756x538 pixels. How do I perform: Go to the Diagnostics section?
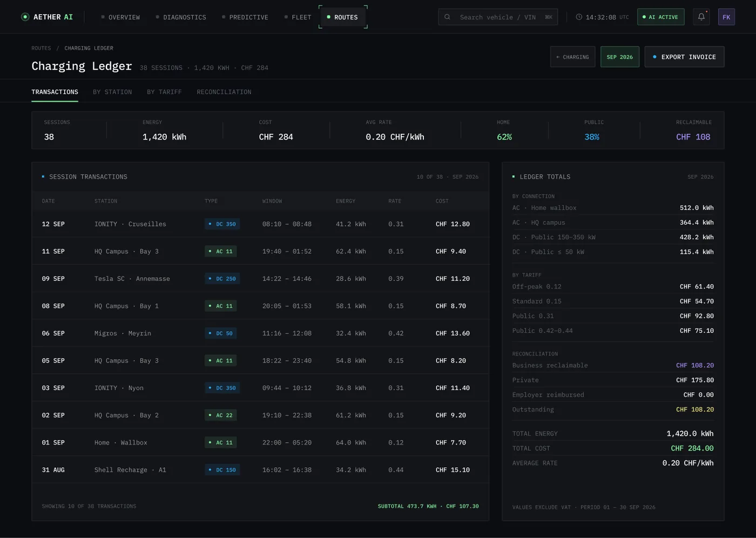click(181, 17)
